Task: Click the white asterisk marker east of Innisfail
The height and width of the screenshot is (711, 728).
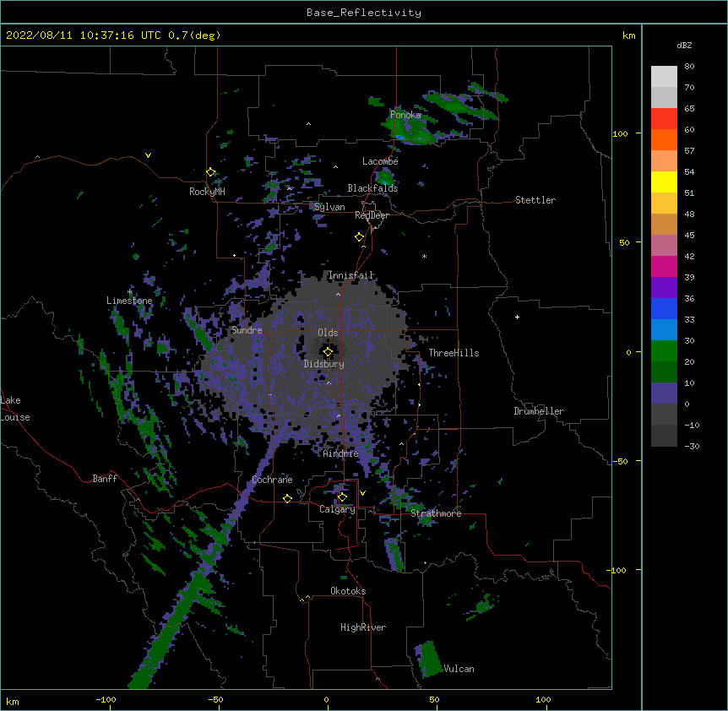Action: pyautogui.click(x=424, y=256)
